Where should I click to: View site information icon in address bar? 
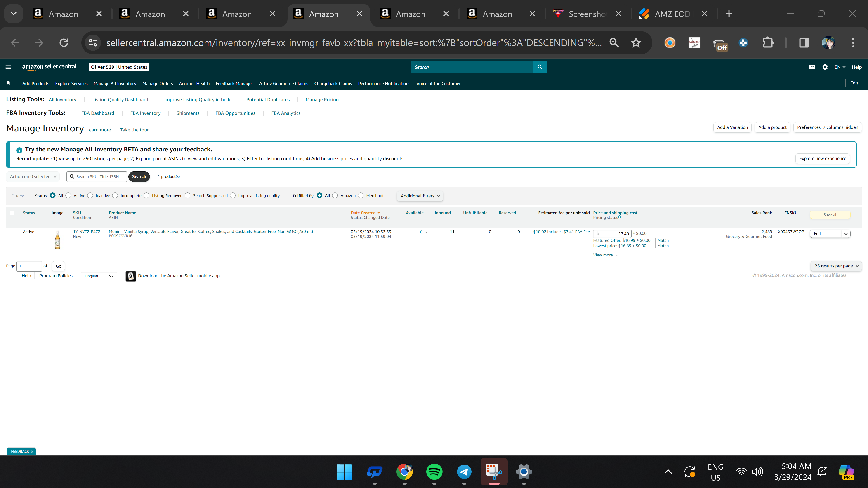(x=93, y=43)
